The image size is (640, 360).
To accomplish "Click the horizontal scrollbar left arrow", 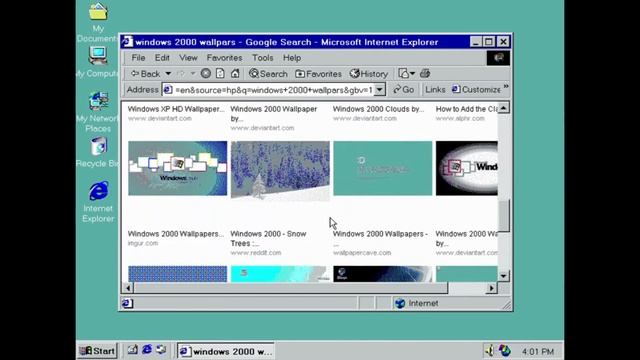I will pos(128,288).
